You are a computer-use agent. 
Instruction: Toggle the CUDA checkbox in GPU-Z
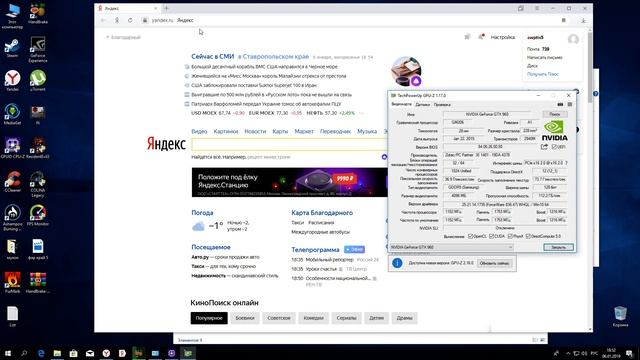491,236
